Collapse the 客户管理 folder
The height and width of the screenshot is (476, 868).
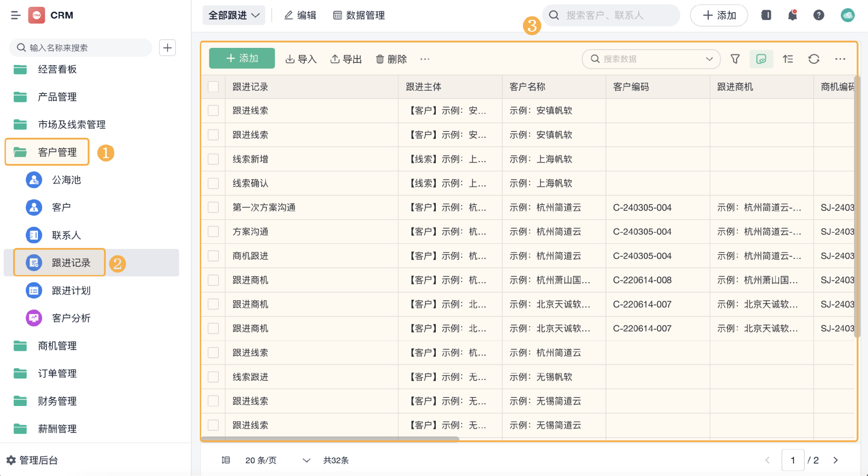click(47, 152)
